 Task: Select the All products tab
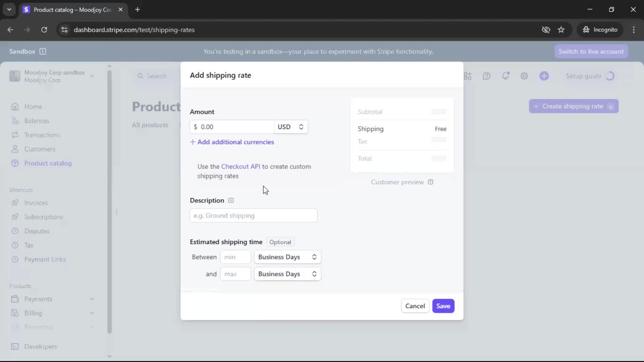click(x=150, y=125)
